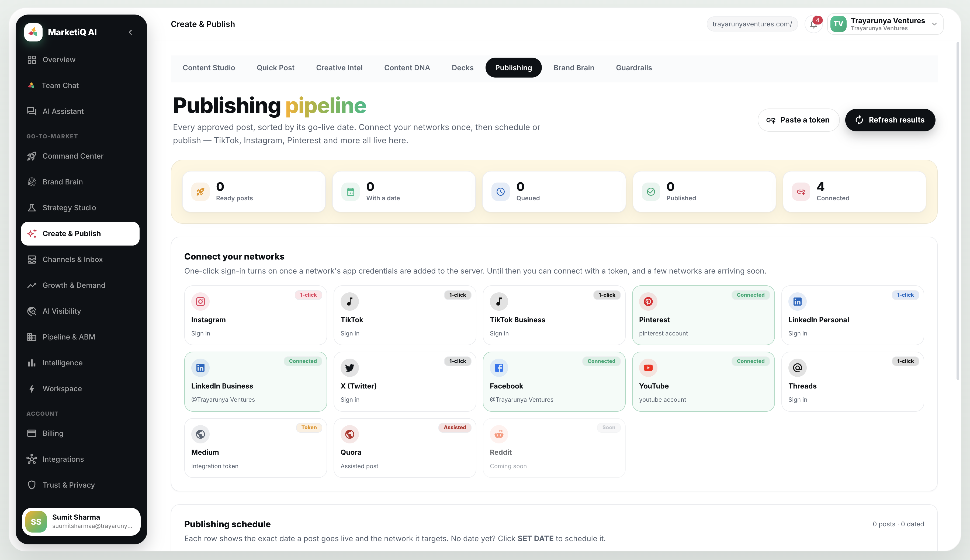Click the YouTube network icon
This screenshot has height=560, width=970.
tap(648, 368)
